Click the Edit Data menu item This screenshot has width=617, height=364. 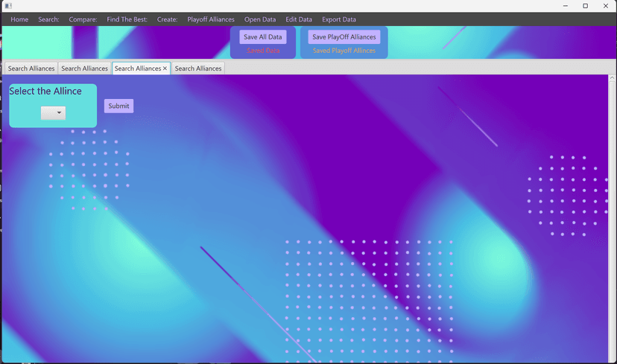pyautogui.click(x=299, y=19)
